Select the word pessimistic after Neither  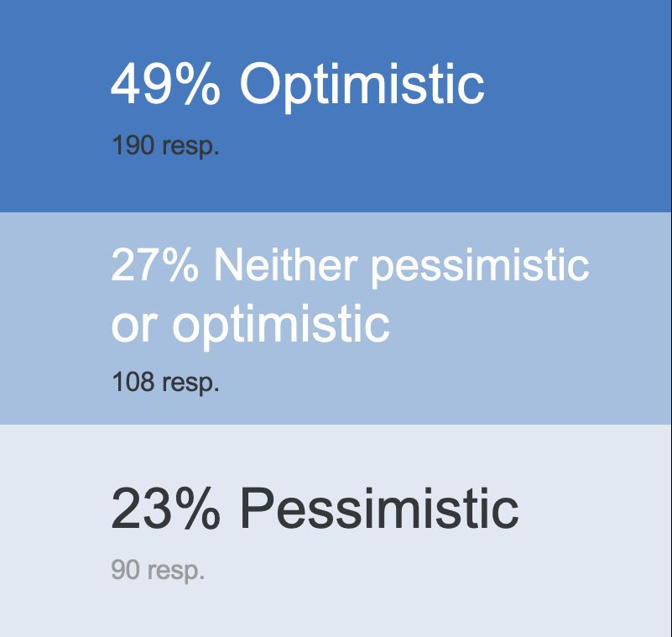(480, 268)
